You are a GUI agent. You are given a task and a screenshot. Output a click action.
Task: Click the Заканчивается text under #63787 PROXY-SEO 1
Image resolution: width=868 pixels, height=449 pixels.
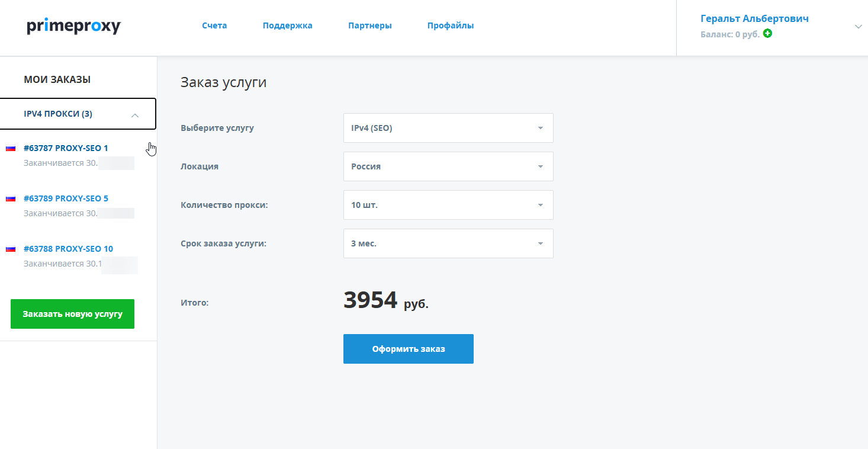click(x=60, y=163)
